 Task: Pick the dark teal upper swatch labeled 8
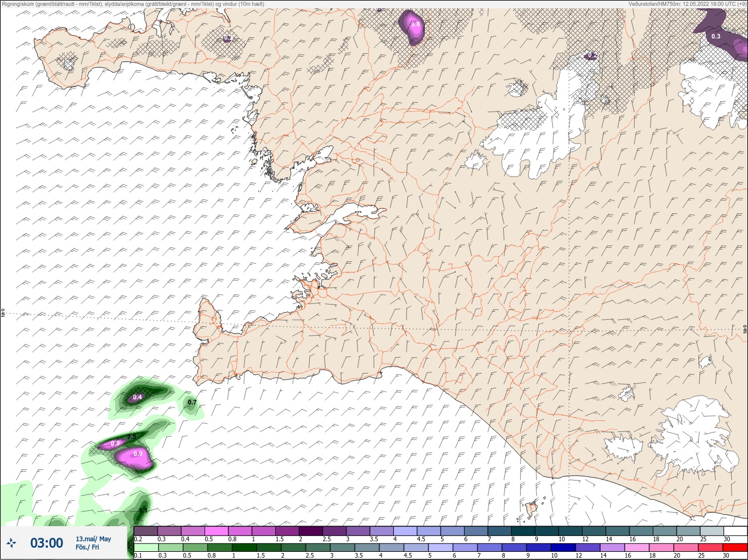(x=523, y=531)
